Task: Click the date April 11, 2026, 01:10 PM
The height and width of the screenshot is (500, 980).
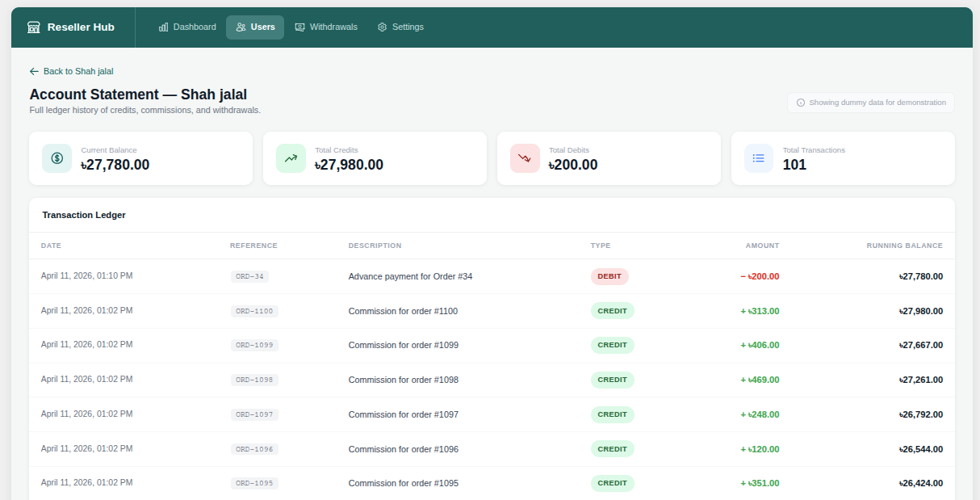Action: (x=87, y=275)
